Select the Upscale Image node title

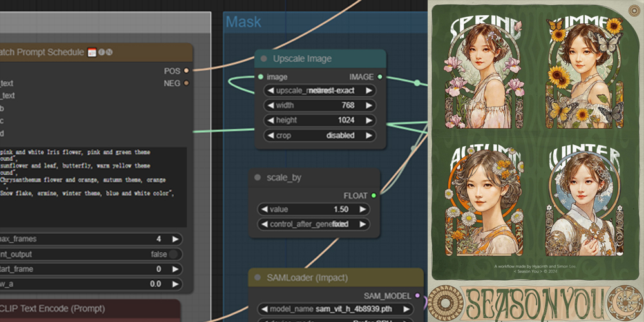tap(302, 59)
